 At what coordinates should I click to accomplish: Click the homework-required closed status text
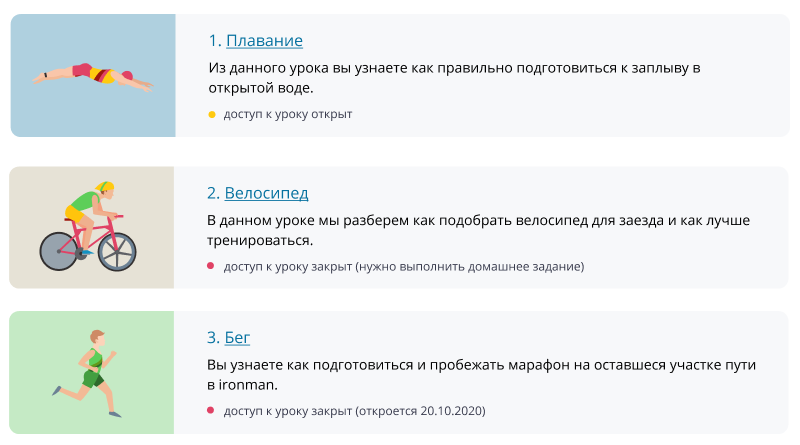[404, 266]
